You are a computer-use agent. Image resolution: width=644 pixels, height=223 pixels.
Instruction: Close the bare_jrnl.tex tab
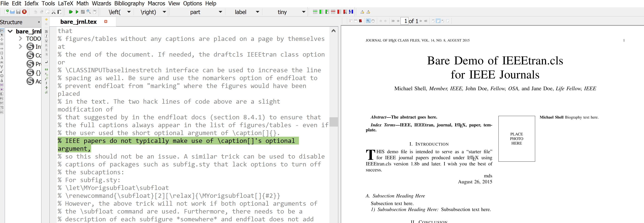[x=106, y=21]
